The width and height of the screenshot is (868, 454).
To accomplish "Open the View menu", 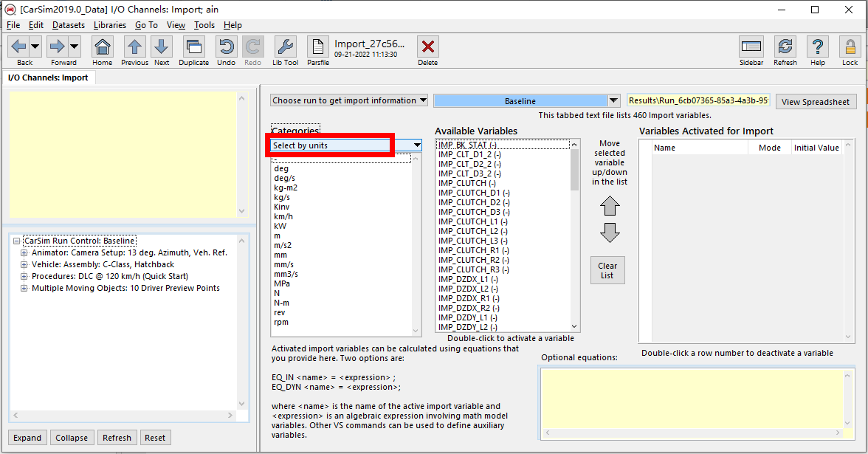I will point(176,25).
